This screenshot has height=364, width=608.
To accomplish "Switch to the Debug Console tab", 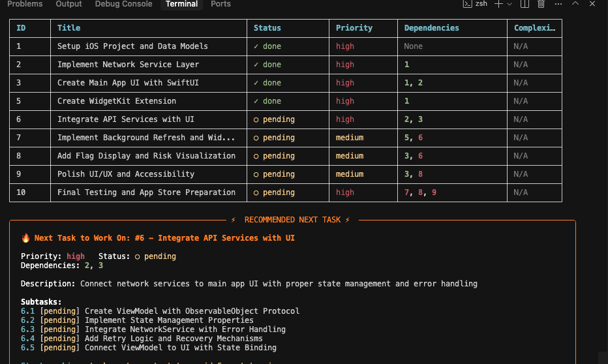I will (123, 4).
